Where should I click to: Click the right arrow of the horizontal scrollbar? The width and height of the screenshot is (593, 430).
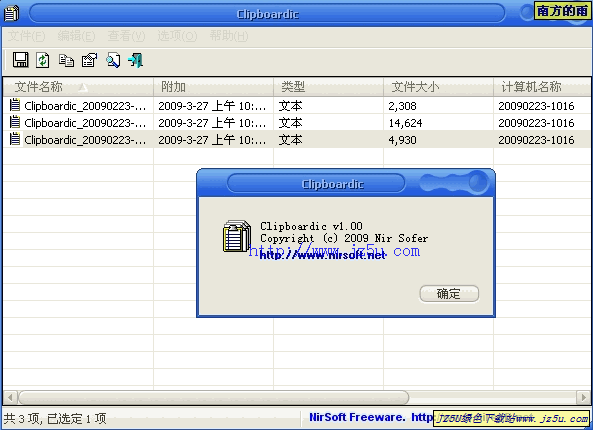(x=583, y=397)
